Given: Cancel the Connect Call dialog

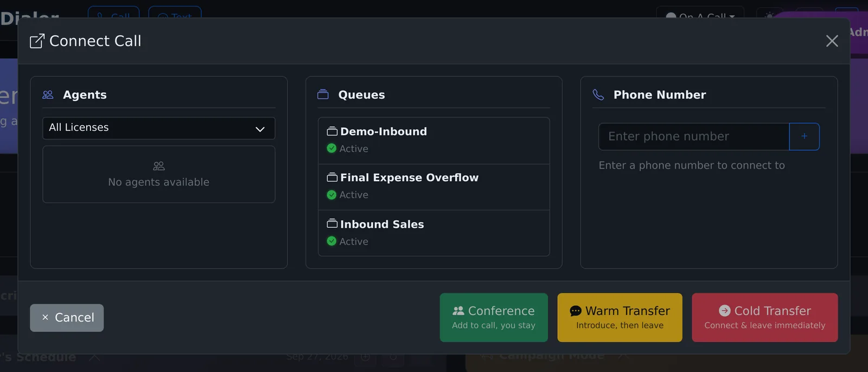Looking at the screenshot, I should [x=67, y=318].
